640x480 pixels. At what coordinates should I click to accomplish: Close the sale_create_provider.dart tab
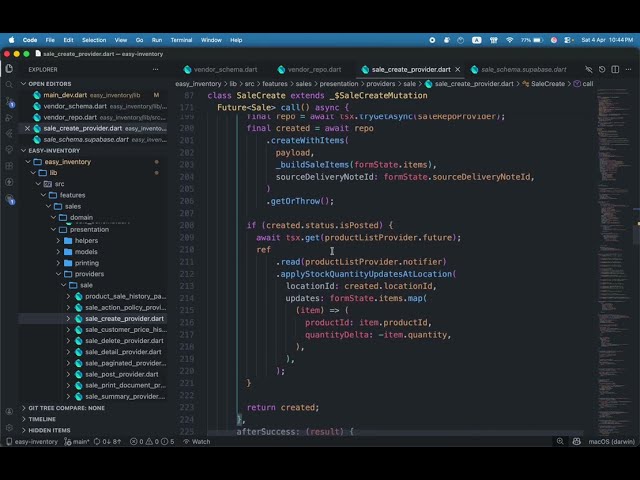[458, 69]
